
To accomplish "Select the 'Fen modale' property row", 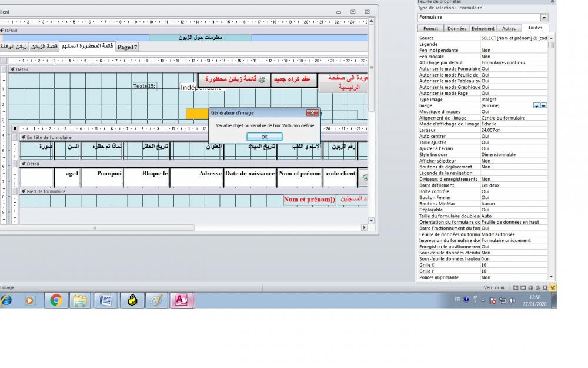I will (483, 57).
